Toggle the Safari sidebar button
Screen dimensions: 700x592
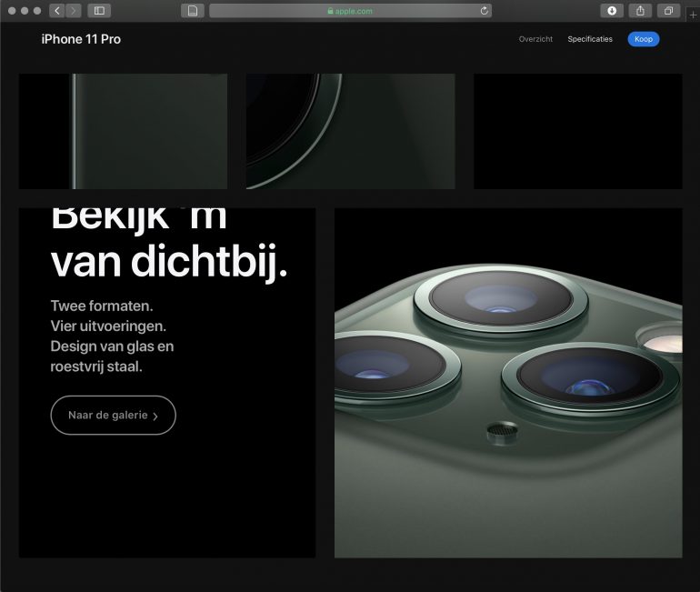point(99,11)
